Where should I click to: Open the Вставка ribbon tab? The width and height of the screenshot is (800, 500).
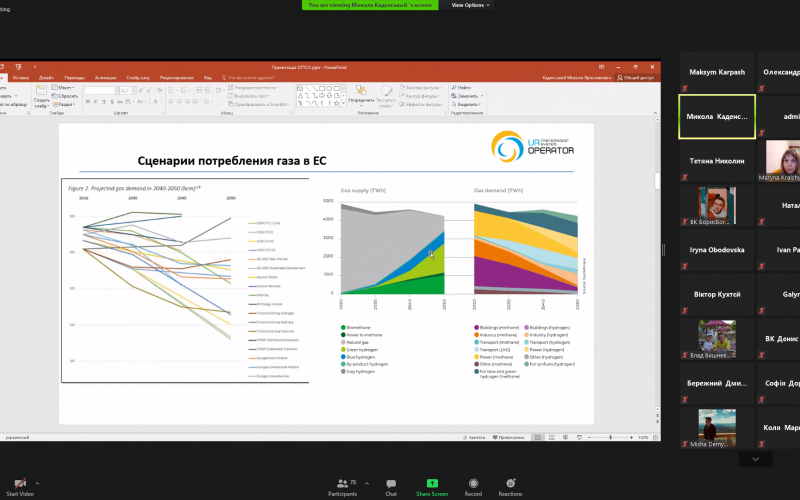pyautogui.click(x=21, y=78)
